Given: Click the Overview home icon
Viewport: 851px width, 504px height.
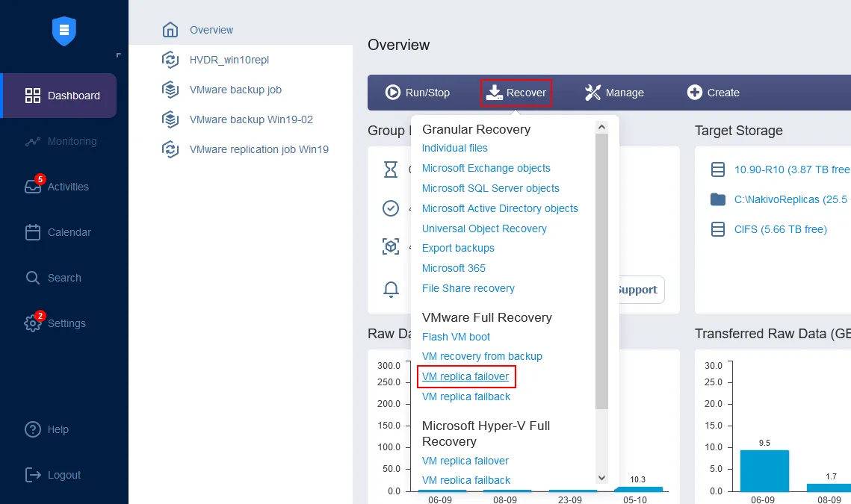Looking at the screenshot, I should (171, 30).
